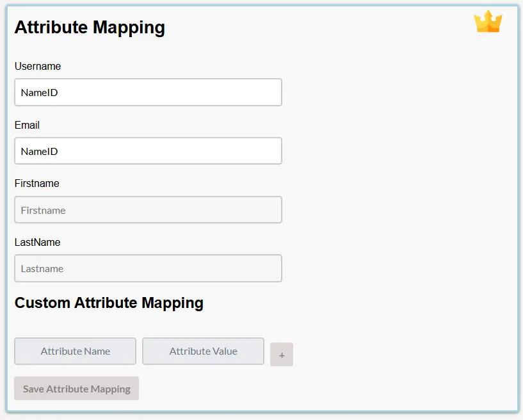The image size is (523, 420).
Task: Click the premium crown icon
Action: click(488, 22)
